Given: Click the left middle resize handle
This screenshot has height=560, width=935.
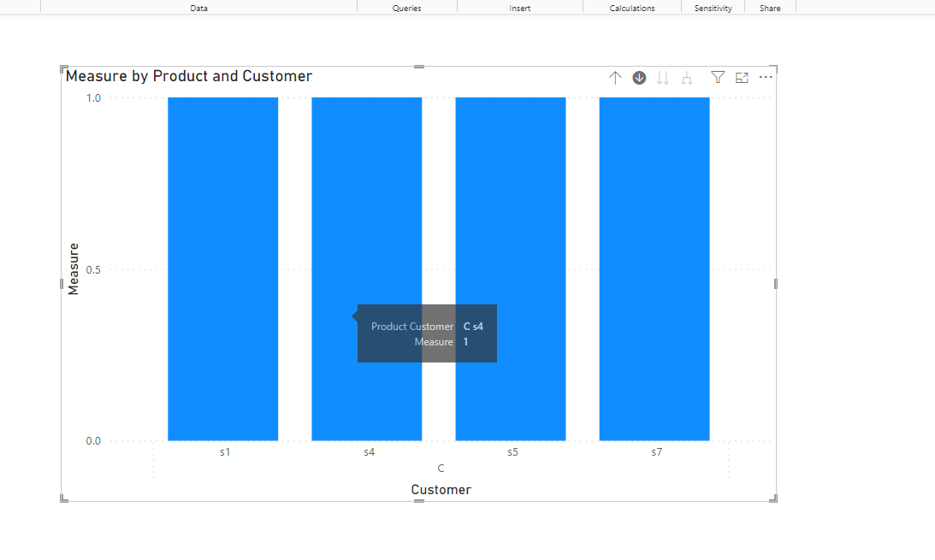Looking at the screenshot, I should tap(62, 284).
